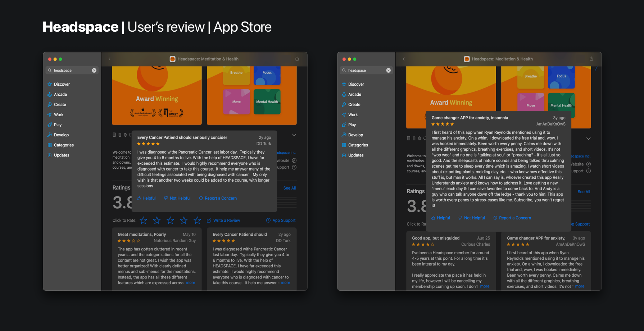Expand 'more' on Curious Charles's review
Viewport: 644px width, 331px height.
click(x=485, y=286)
